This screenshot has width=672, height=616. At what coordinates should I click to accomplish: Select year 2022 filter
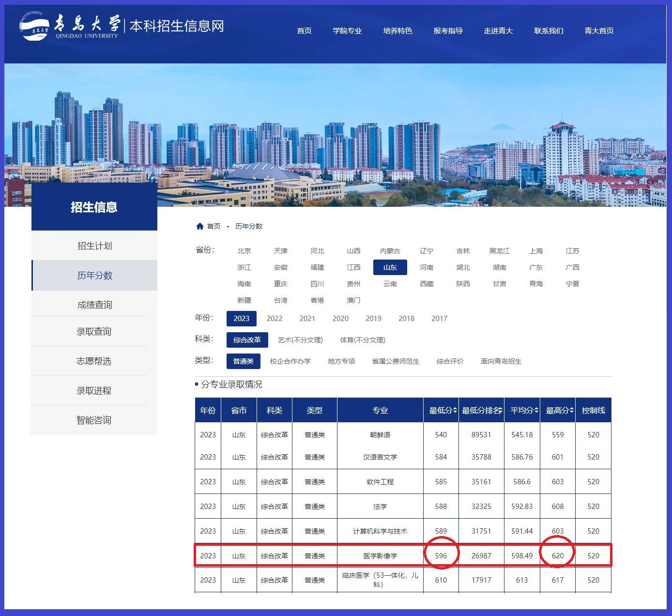[274, 318]
